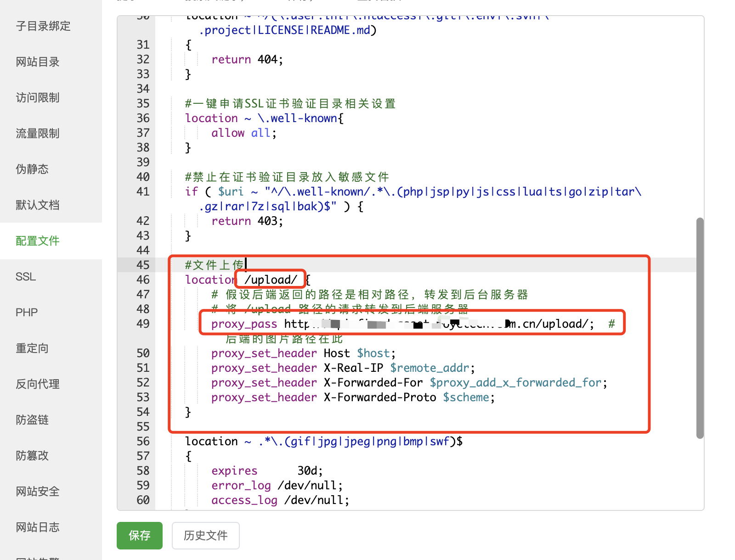This screenshot has width=735, height=560.
Task: Open the 防盗链 tab
Action: (x=32, y=420)
